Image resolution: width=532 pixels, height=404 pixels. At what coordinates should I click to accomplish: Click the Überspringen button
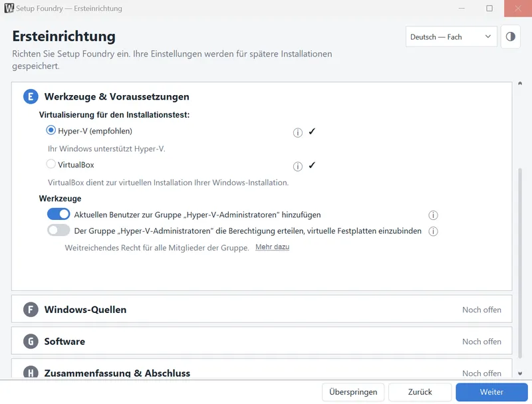click(x=353, y=392)
